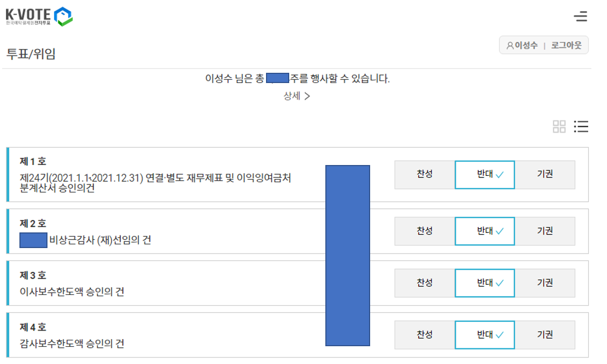Vote 찬성 on agenda 제1호
The width and height of the screenshot is (607, 364).
425,175
